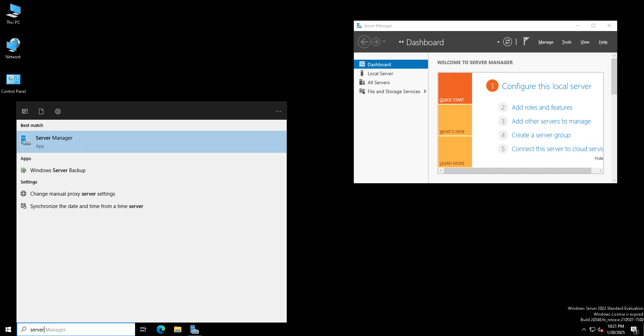Open network status tray icon

click(592, 329)
